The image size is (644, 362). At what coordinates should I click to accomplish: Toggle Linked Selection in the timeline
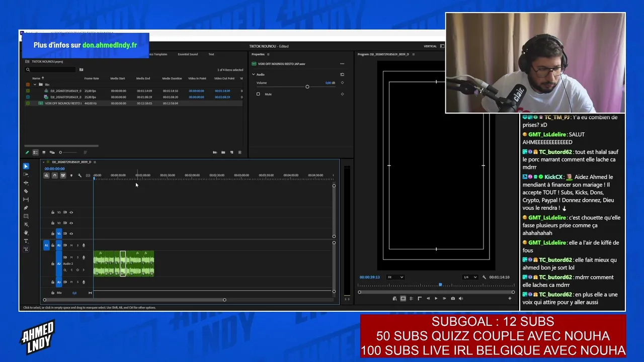click(63, 175)
